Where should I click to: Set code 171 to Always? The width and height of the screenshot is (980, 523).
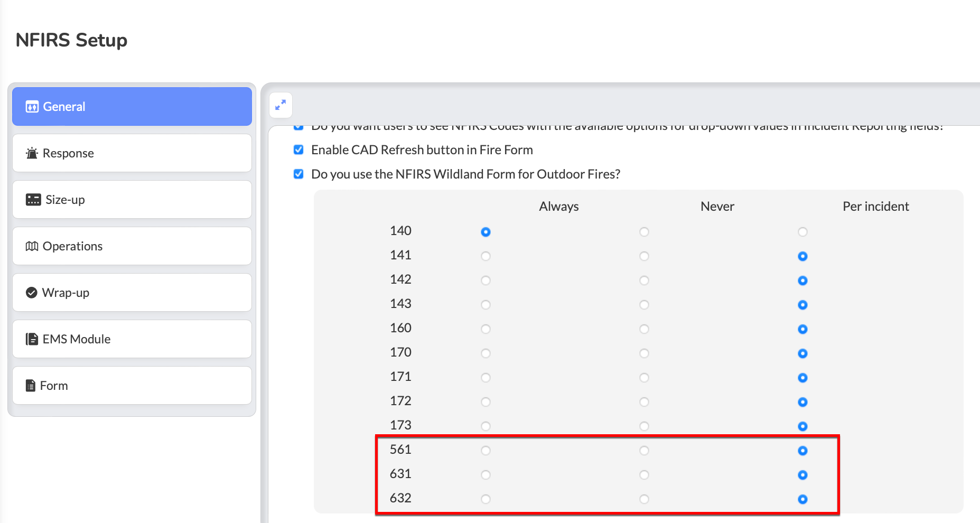click(486, 378)
